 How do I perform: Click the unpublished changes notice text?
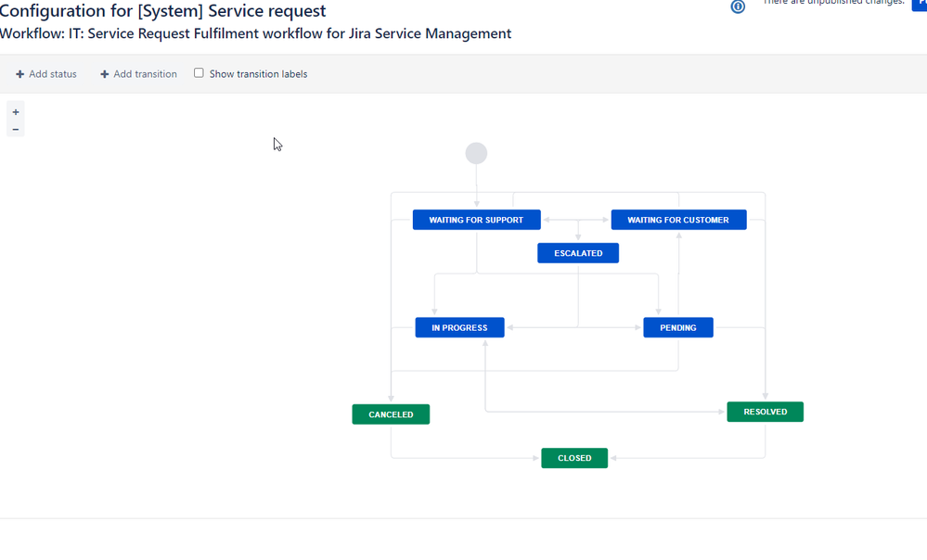[833, 3]
